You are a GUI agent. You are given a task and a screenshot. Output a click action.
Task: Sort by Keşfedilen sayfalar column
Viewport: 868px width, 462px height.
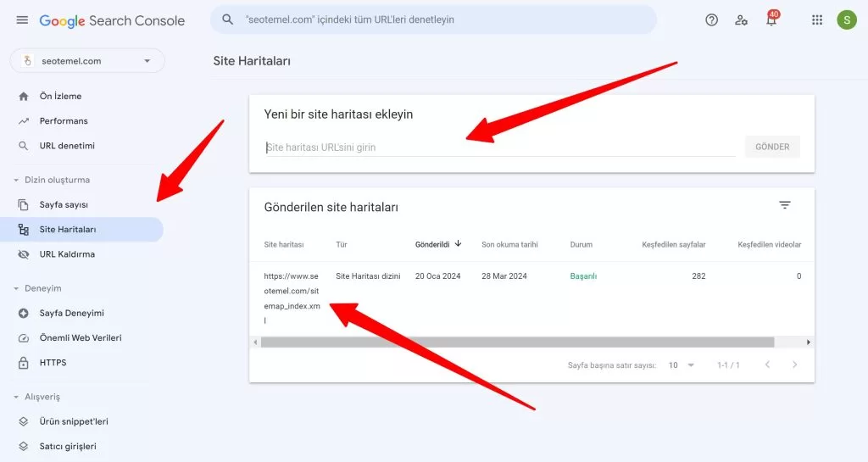pyautogui.click(x=674, y=244)
